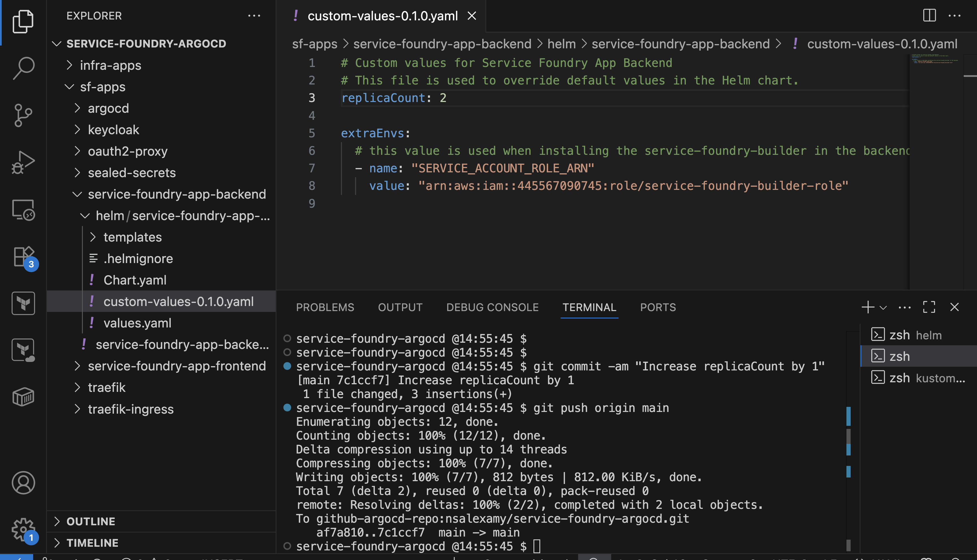The image size is (977, 560).
Task: Open the .helmignore file
Action: pyautogui.click(x=161, y=259)
